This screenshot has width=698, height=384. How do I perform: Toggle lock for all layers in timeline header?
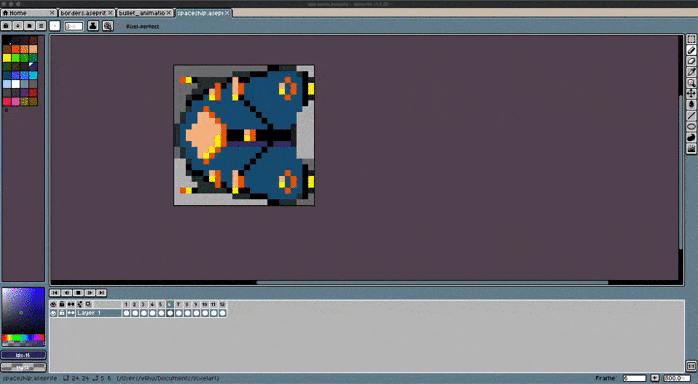[x=62, y=304]
